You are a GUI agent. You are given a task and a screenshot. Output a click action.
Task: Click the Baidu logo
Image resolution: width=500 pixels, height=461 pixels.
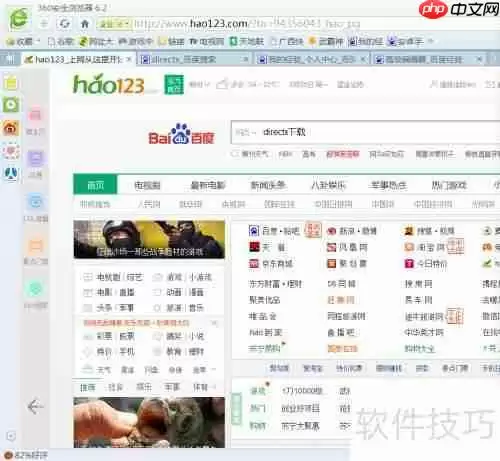pyautogui.click(x=181, y=135)
